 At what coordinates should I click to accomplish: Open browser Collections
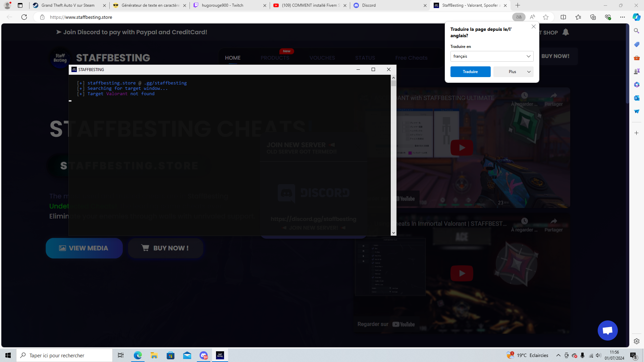point(593,17)
